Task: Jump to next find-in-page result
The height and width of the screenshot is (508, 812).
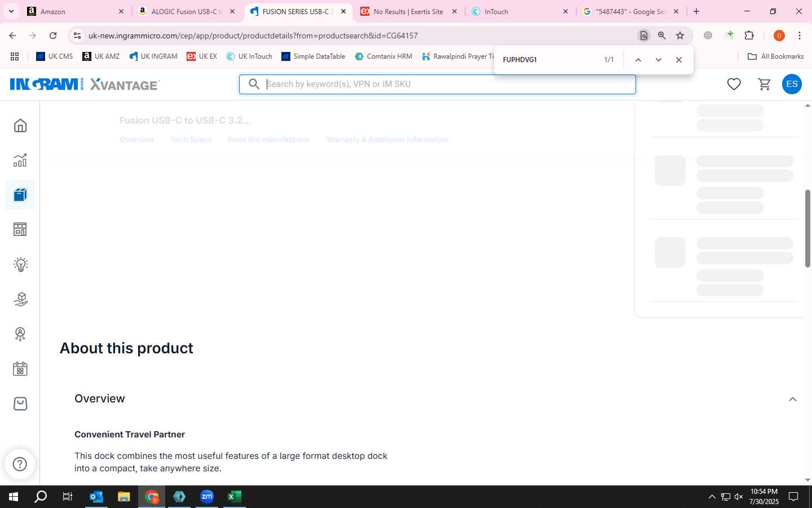Action: (659, 60)
